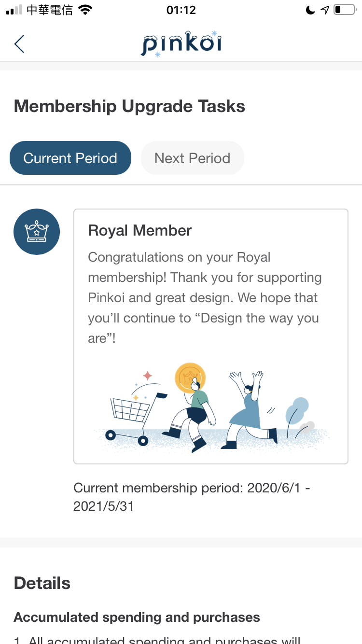This screenshot has height=644, width=362.
Task: Tap the battery indicator icon
Action: coord(344,10)
